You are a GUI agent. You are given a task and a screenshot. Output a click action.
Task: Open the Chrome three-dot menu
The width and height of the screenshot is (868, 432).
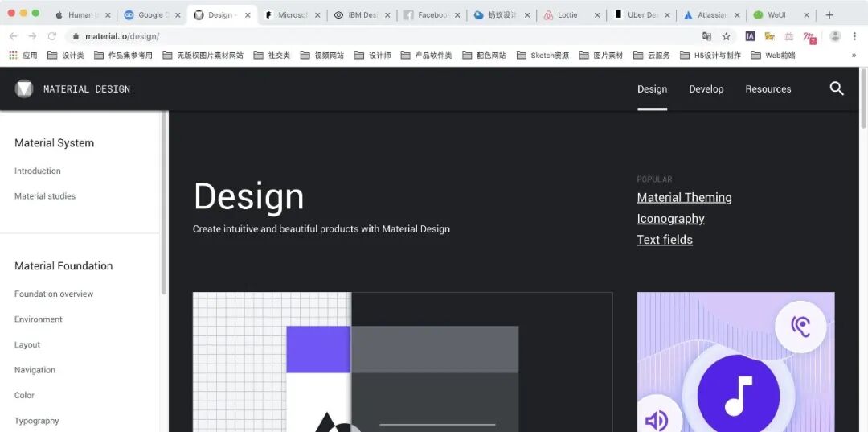(x=854, y=36)
